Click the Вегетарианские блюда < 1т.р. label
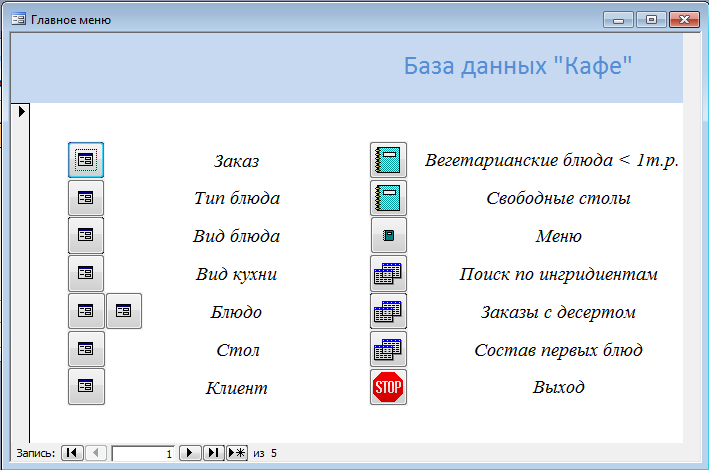This screenshot has width=709, height=470. (x=552, y=160)
